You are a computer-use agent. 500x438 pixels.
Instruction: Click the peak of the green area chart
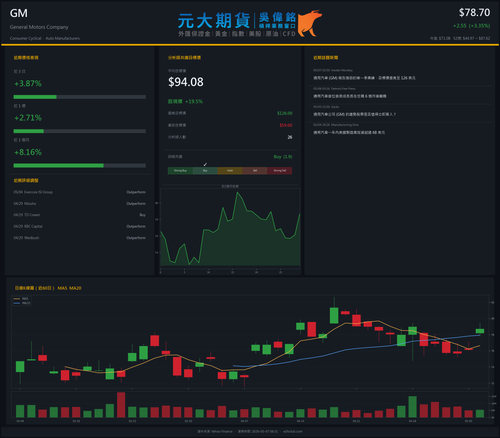click(238, 192)
